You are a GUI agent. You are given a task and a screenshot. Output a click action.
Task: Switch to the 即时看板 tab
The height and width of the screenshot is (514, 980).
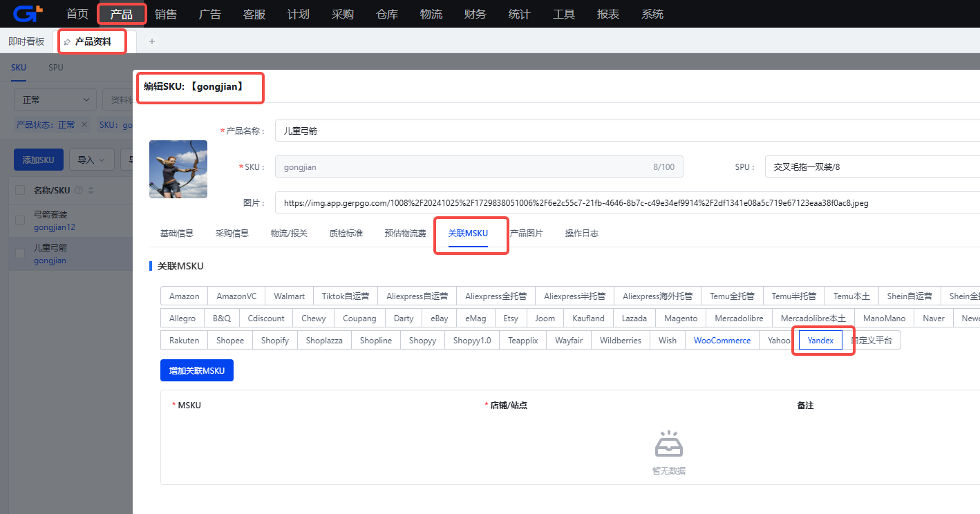click(26, 41)
